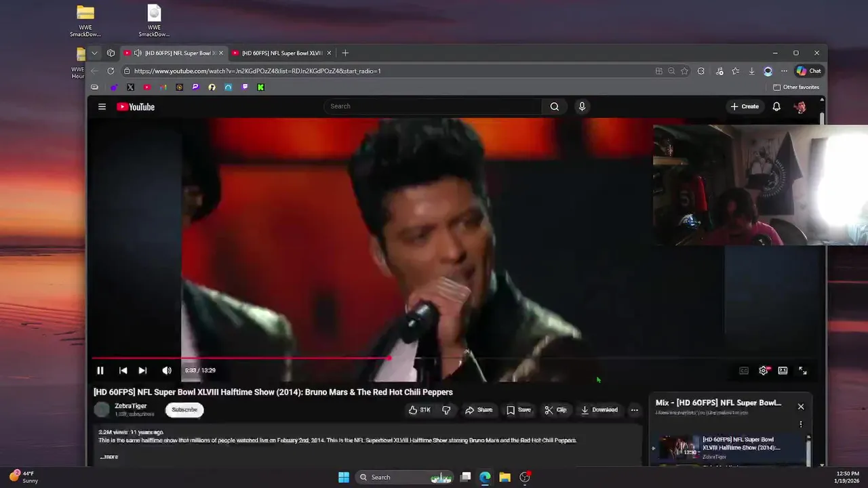The image size is (868, 488).
Task: Enter full screen mode
Action: (x=803, y=371)
